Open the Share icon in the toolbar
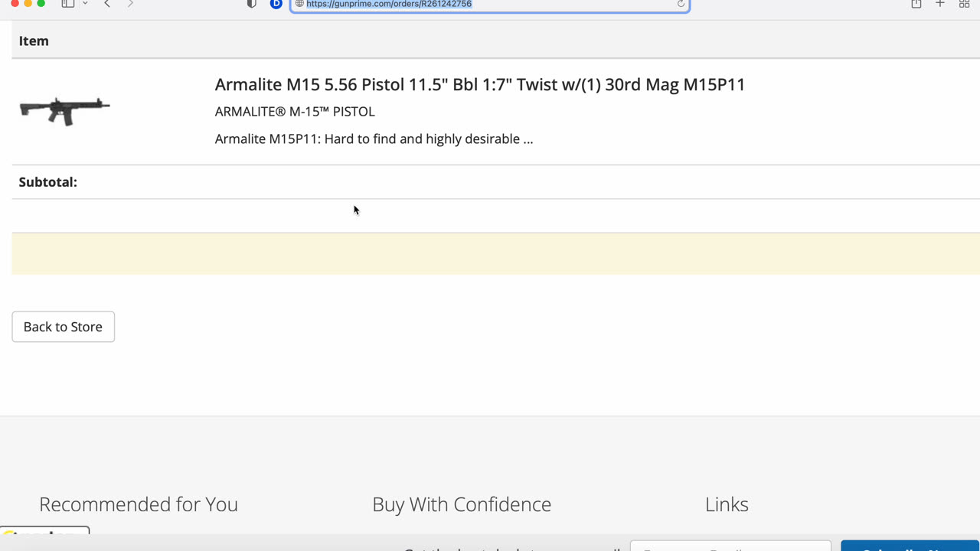 click(916, 4)
